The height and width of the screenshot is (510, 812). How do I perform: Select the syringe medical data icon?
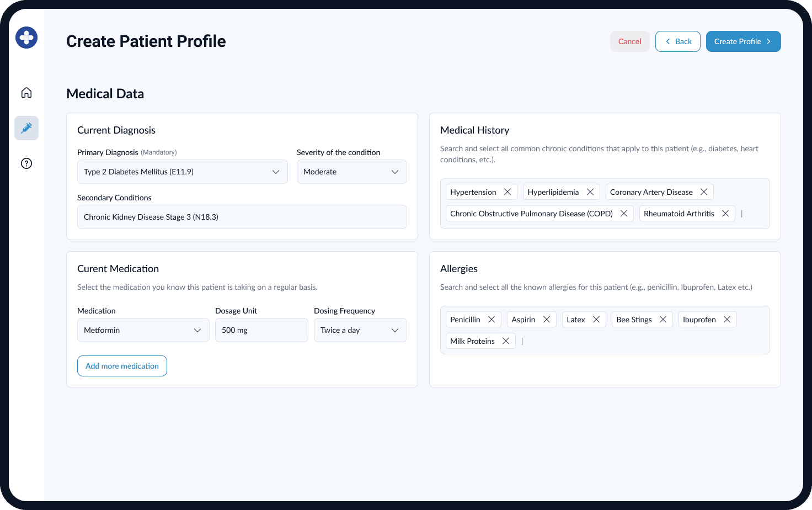[26, 127]
